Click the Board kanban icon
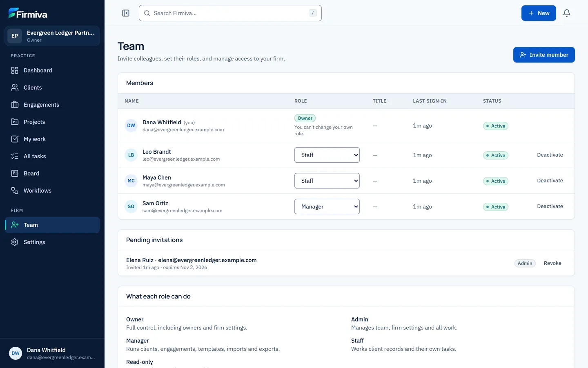588x368 pixels. [15, 173]
